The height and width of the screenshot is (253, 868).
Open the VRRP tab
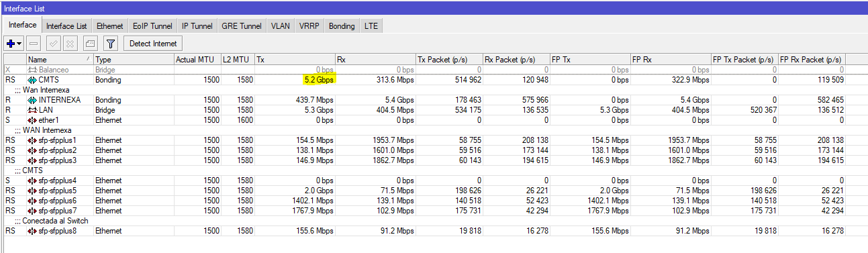[309, 26]
